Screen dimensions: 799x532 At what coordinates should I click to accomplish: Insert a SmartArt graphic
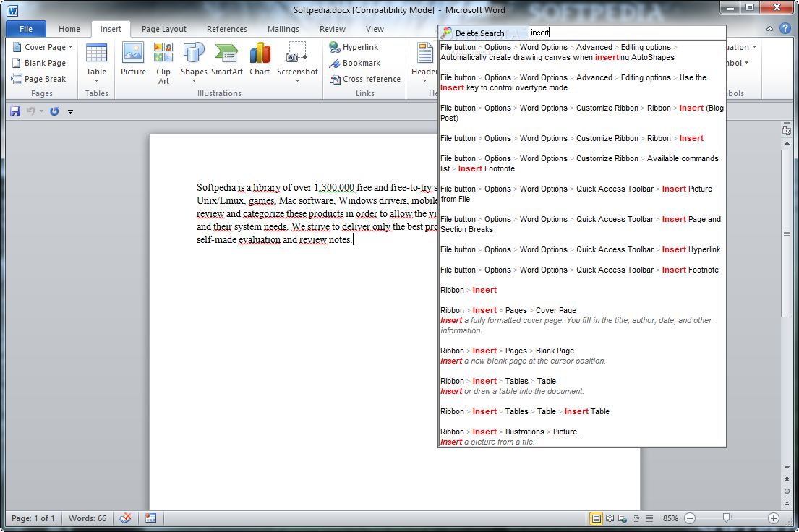[227, 59]
